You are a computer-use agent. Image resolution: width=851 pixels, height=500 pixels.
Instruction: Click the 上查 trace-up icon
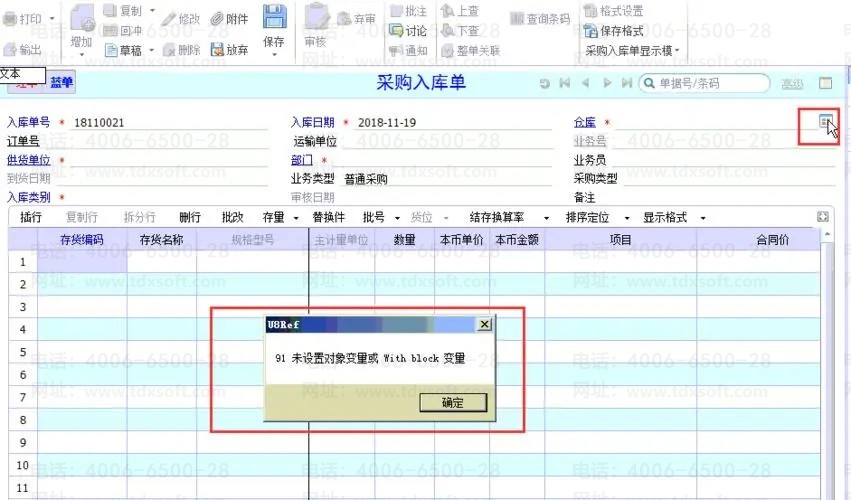448,10
